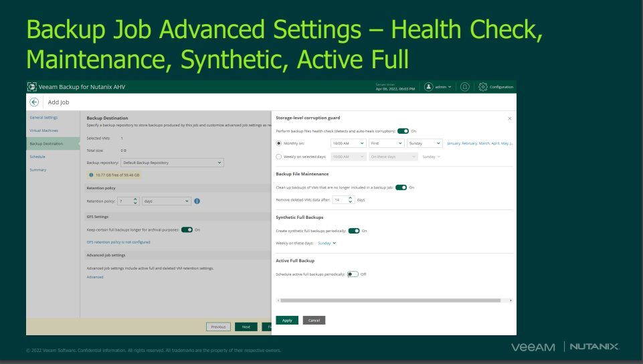Open the Backup Destination step
643x364 pixels.
[46, 144]
